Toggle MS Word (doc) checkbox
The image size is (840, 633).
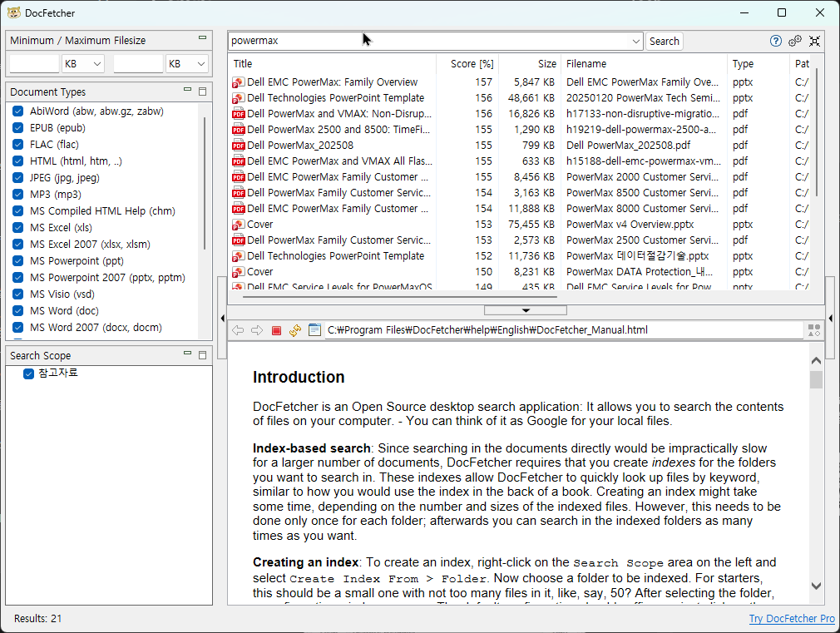point(17,311)
